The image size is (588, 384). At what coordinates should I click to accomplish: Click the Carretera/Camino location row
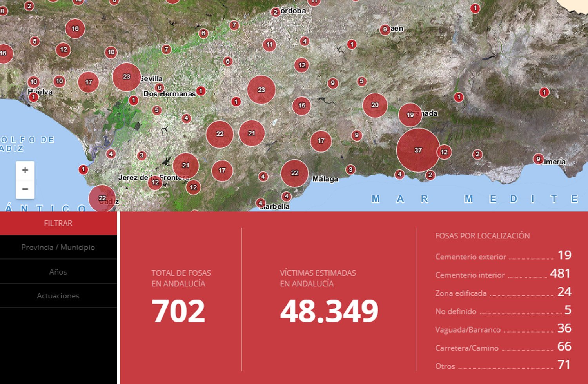[503, 348]
